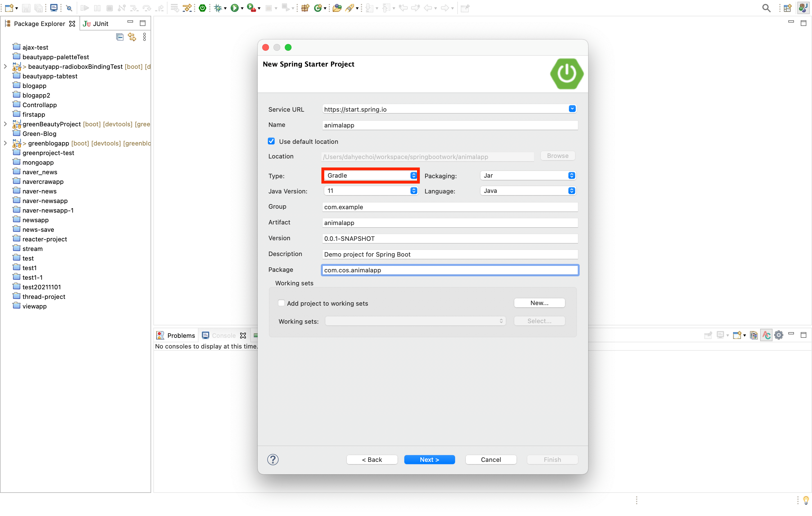Click the Cancel button
This screenshot has width=812, height=516.
491,459
